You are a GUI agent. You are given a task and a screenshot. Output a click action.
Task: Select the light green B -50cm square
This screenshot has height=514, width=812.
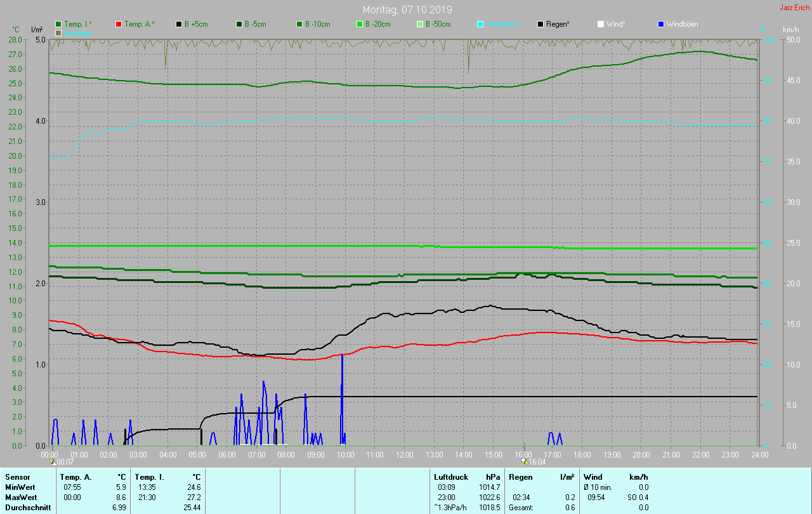(x=419, y=24)
